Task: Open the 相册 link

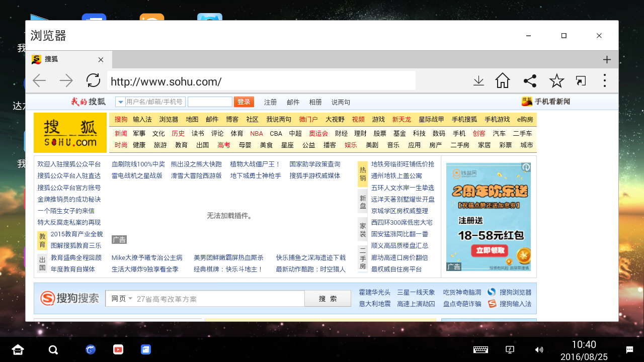Action: pyautogui.click(x=315, y=102)
